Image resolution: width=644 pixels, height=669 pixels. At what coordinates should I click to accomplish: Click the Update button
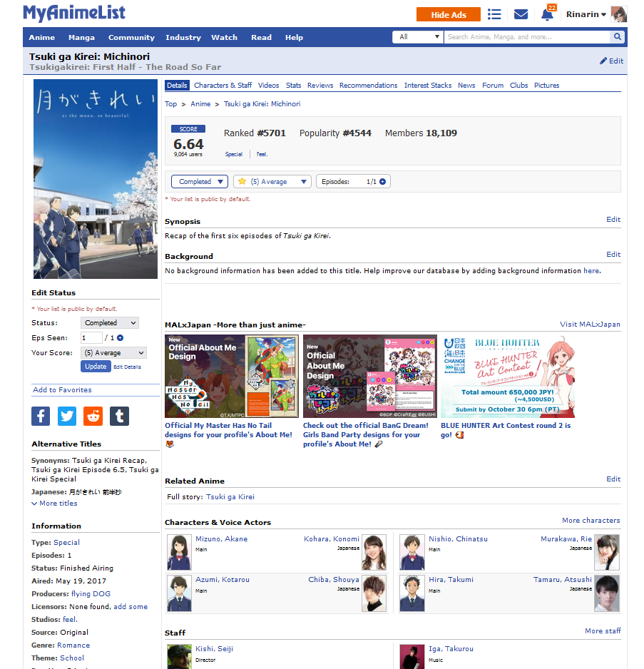pyautogui.click(x=96, y=367)
